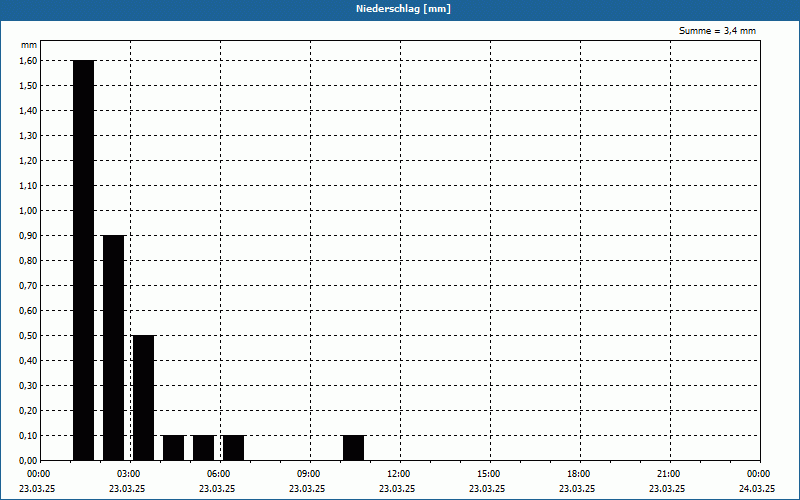Viewport: 800px width, 500px height.
Task: Click the 00:00 label above date 24.03.25
Action: click(759, 474)
